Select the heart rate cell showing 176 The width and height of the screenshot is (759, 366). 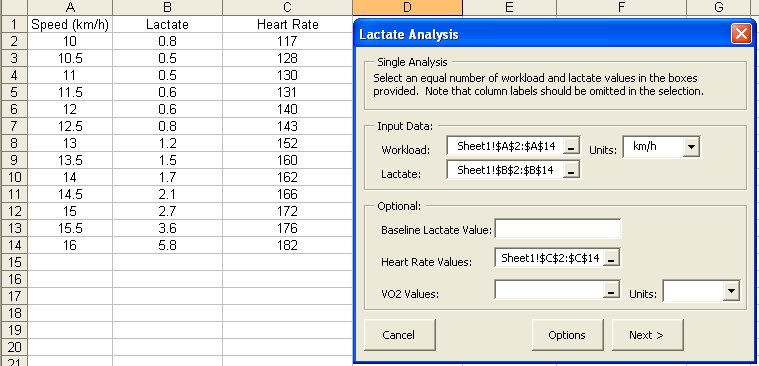(288, 228)
